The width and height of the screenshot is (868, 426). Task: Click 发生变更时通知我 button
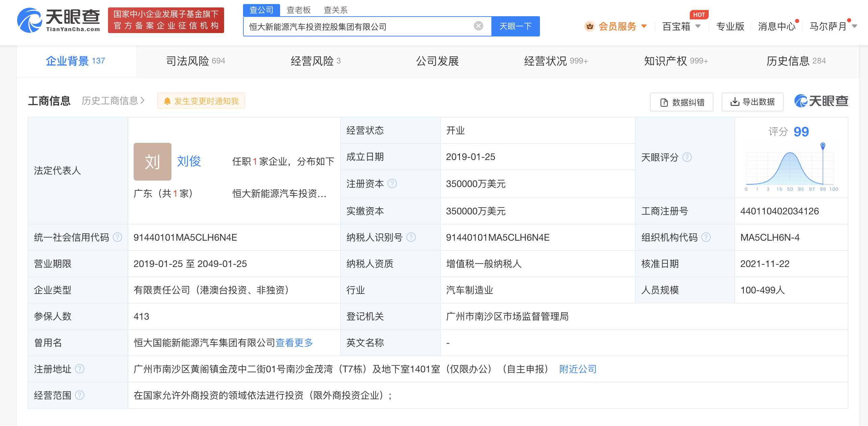coord(201,101)
